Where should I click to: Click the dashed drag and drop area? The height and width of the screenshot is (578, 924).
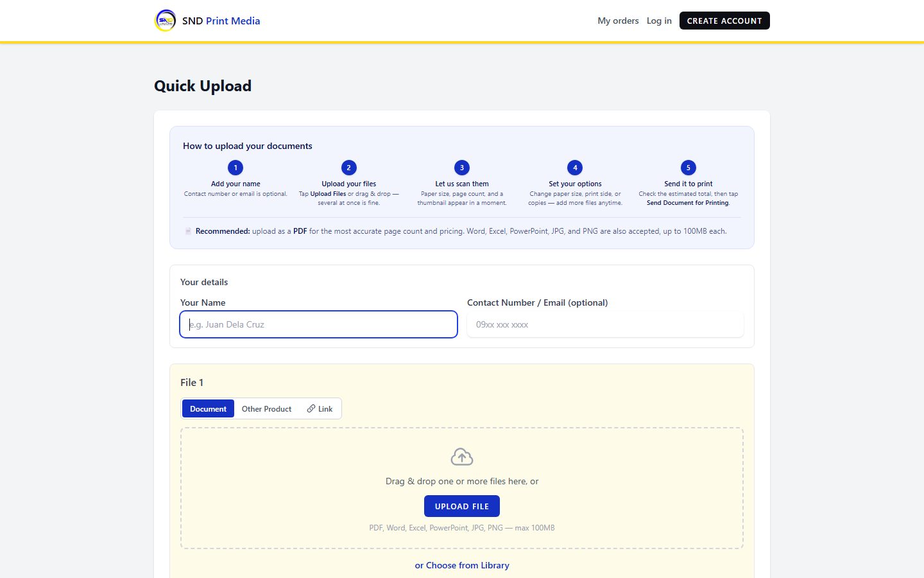pyautogui.click(x=462, y=488)
